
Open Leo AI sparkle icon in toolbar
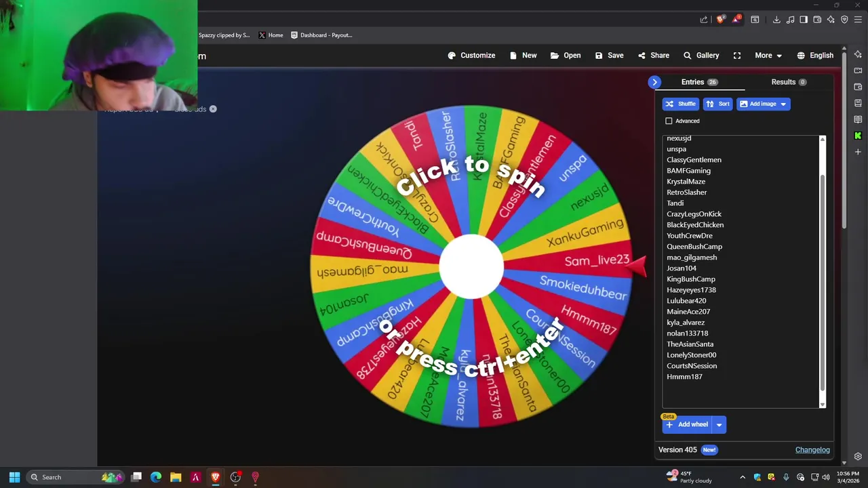pyautogui.click(x=831, y=20)
